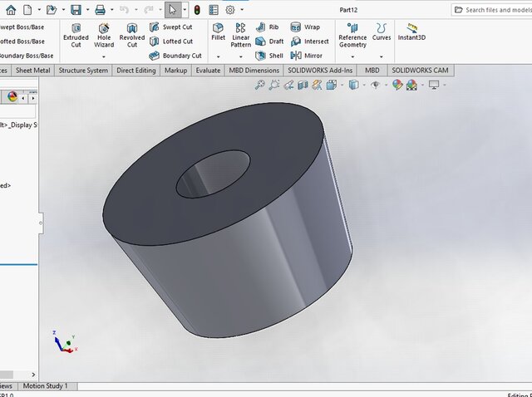Open Edit Appearance color sphere icon
The image size is (532, 397).
(397, 85)
